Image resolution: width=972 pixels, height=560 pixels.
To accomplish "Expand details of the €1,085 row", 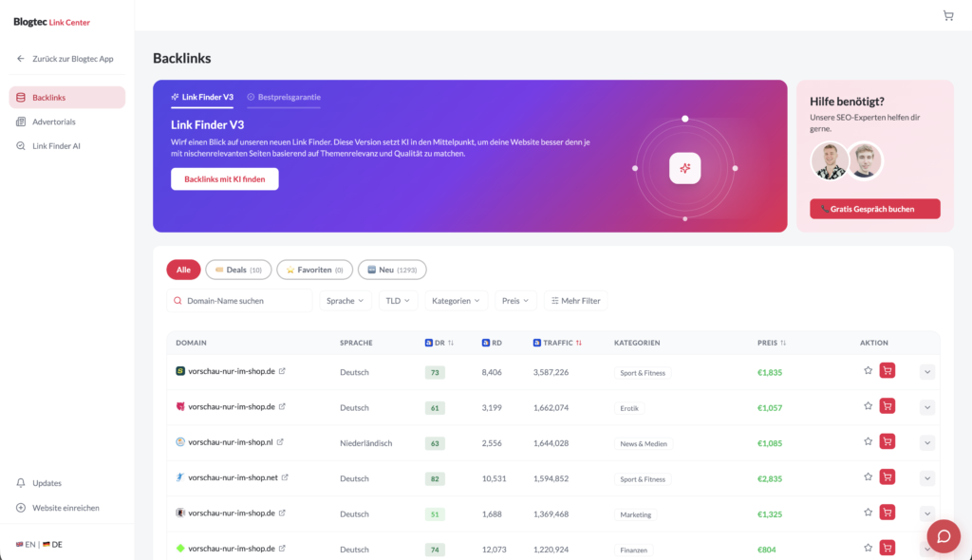I will [x=927, y=443].
